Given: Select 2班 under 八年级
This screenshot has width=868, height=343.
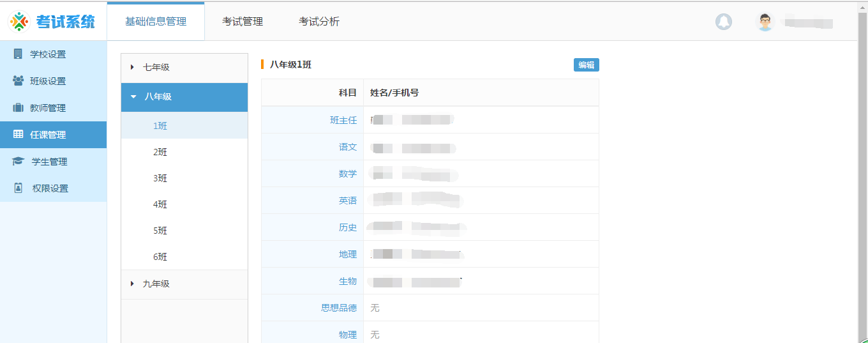Looking at the screenshot, I should (184, 152).
